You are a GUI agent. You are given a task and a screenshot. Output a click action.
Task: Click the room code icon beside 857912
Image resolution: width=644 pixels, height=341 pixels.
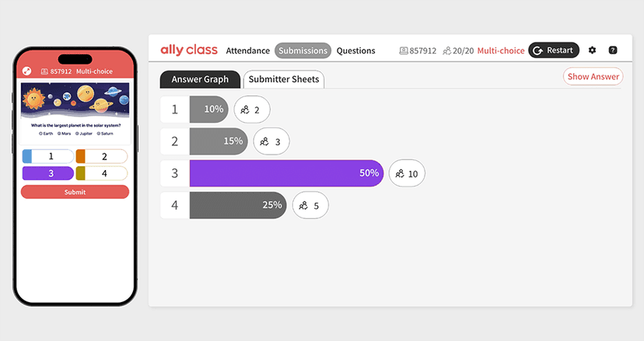[404, 51]
